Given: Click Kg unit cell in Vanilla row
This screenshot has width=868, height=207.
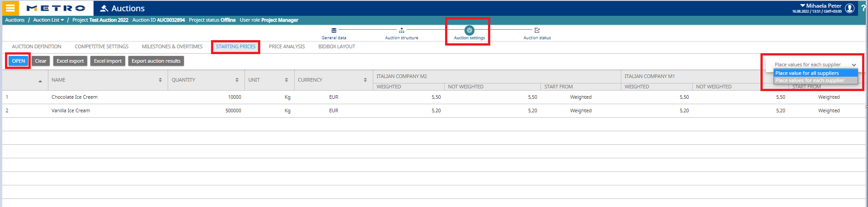Looking at the screenshot, I should (x=287, y=110).
